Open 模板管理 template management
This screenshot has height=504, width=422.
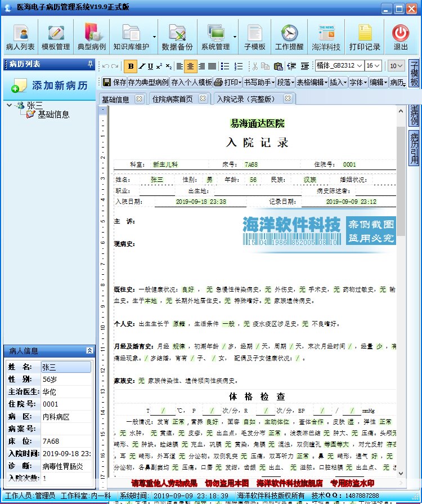tap(56, 37)
